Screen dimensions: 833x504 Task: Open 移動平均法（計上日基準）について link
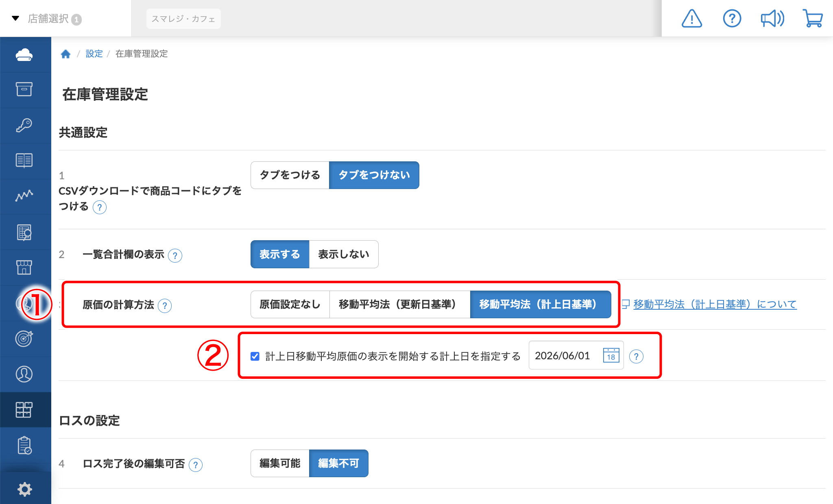coord(715,304)
